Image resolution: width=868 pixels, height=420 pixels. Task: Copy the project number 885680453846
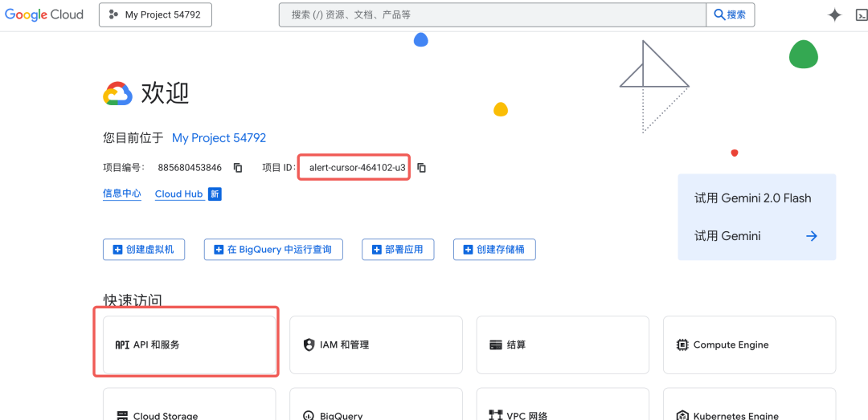coord(238,167)
